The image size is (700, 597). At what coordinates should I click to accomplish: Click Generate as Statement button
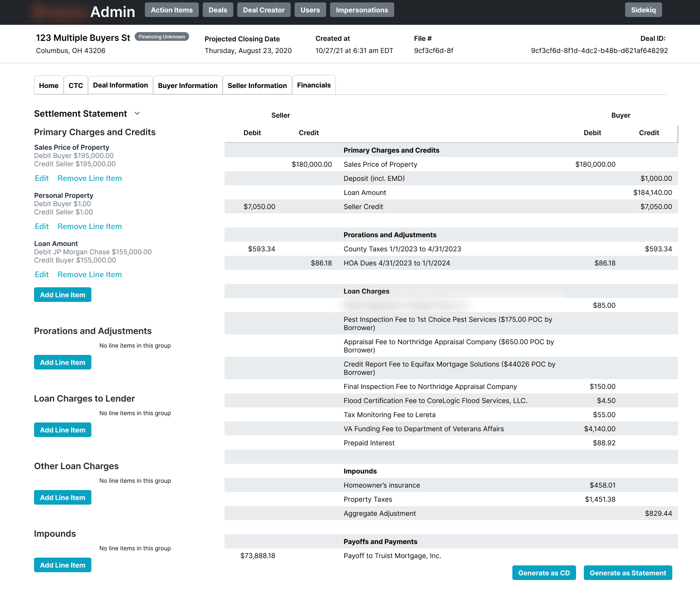click(628, 573)
